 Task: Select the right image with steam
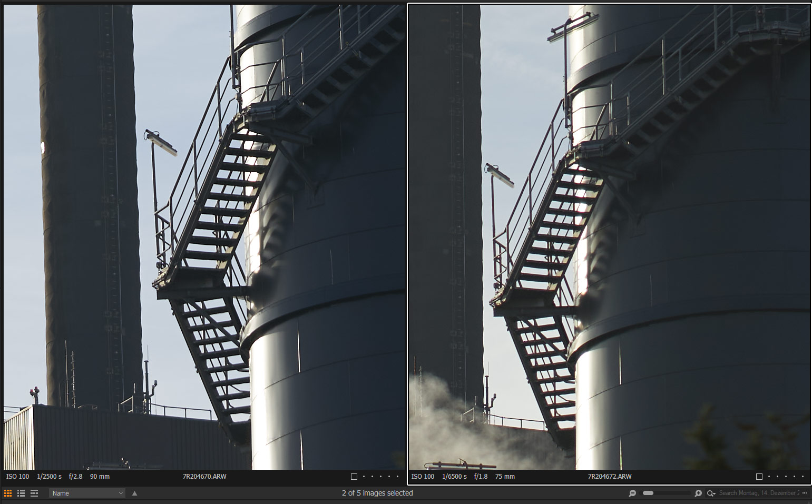click(609, 237)
